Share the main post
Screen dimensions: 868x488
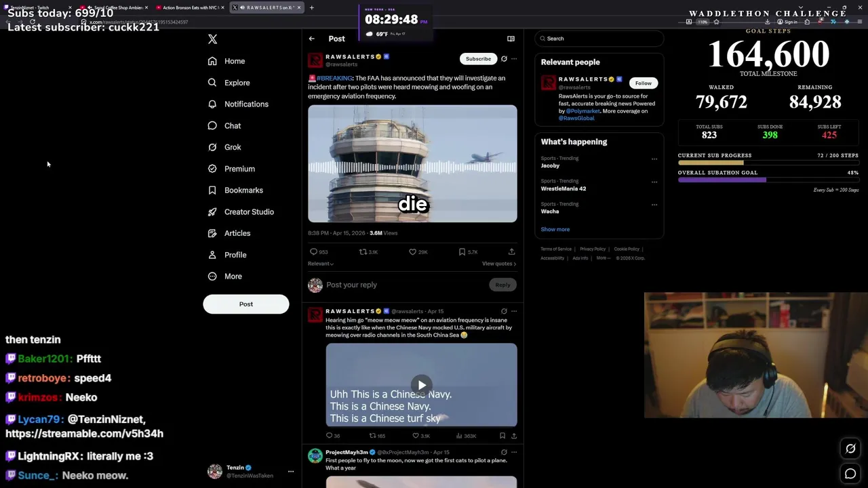[512, 252]
